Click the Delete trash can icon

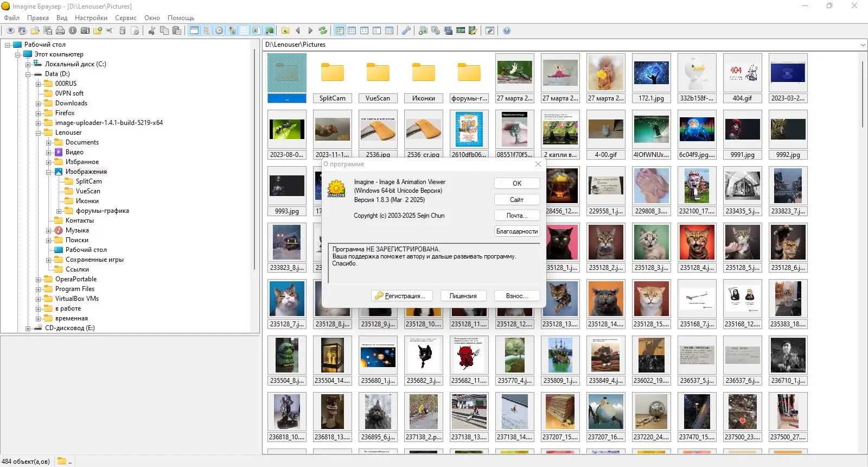[x=123, y=31]
